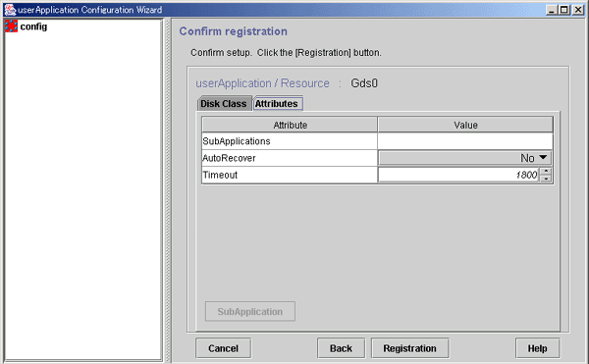Go back with the Back button
589x364 pixels.
pyautogui.click(x=341, y=348)
